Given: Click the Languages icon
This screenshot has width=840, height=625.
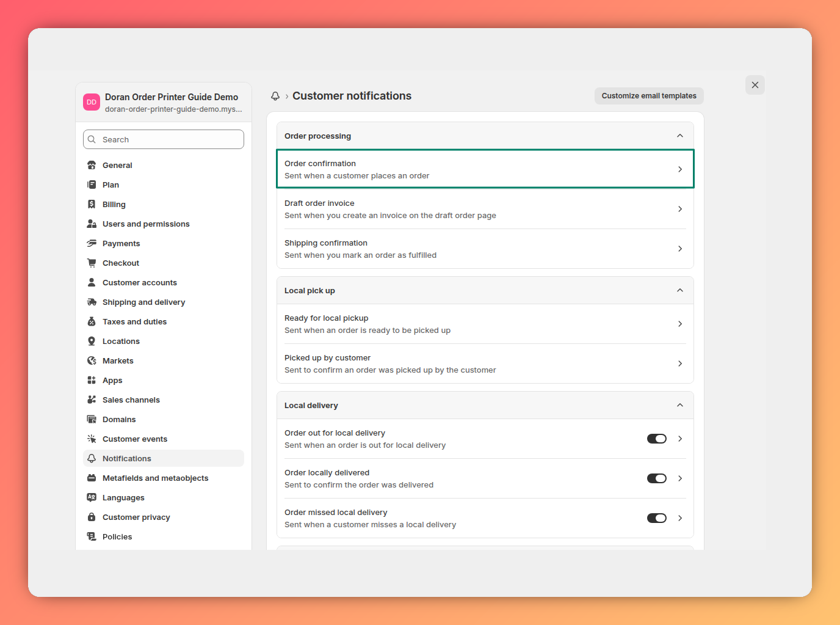Looking at the screenshot, I should (x=92, y=497).
